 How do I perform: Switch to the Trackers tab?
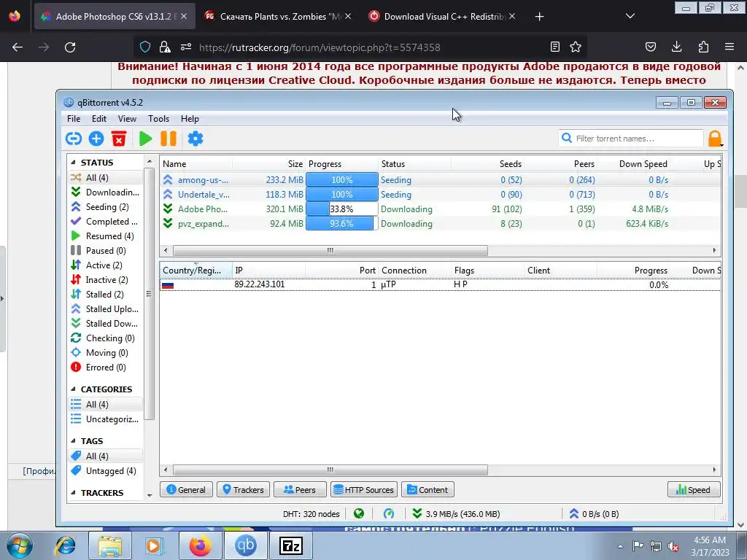(x=243, y=489)
